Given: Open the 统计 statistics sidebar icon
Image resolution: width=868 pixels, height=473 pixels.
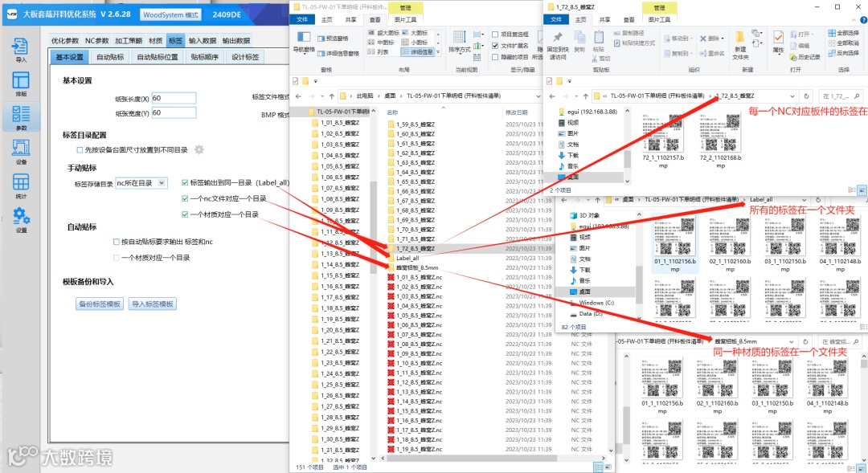Looking at the screenshot, I should (20, 182).
